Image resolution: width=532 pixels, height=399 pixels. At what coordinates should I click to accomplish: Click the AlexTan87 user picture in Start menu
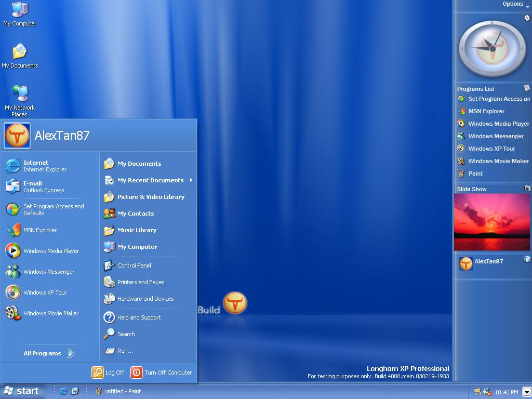(x=17, y=136)
